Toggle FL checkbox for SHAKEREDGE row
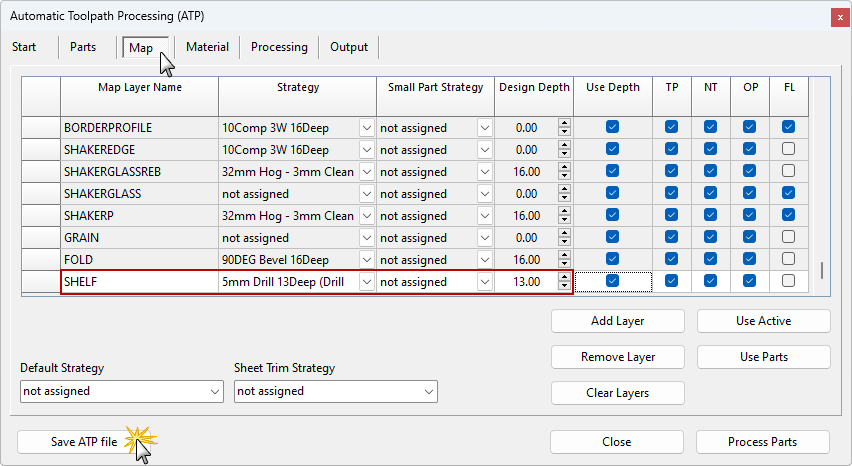852x466 pixels. pyautogui.click(x=789, y=150)
